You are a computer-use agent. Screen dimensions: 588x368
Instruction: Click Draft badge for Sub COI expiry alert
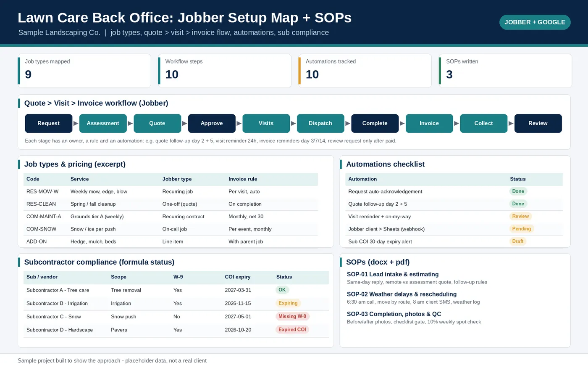(x=518, y=241)
